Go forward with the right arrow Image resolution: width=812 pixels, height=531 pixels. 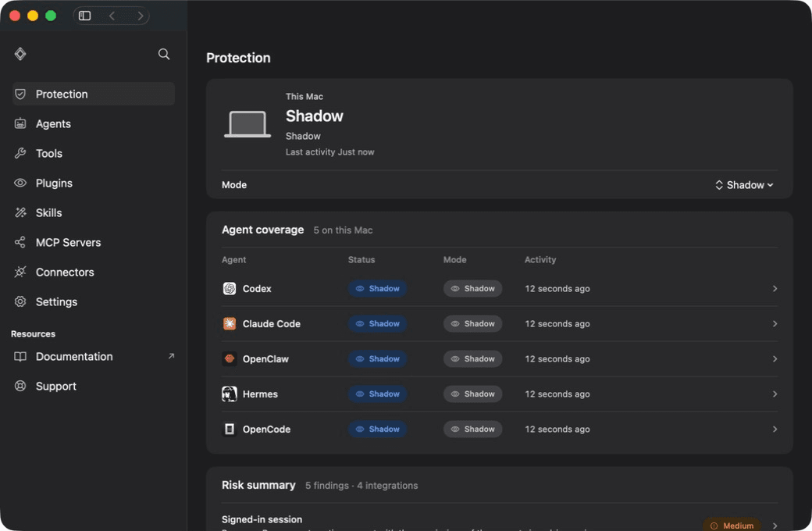pyautogui.click(x=140, y=16)
